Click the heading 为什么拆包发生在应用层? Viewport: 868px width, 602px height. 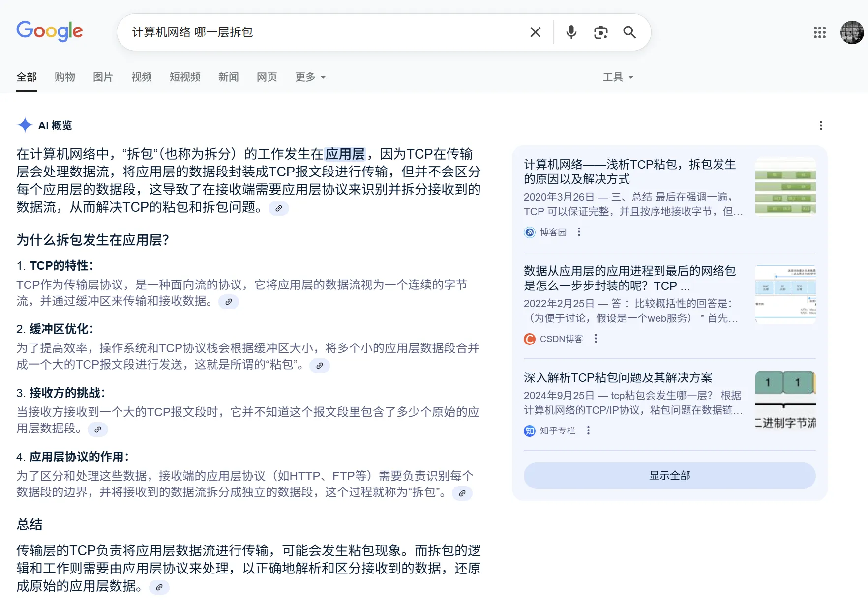click(x=93, y=240)
